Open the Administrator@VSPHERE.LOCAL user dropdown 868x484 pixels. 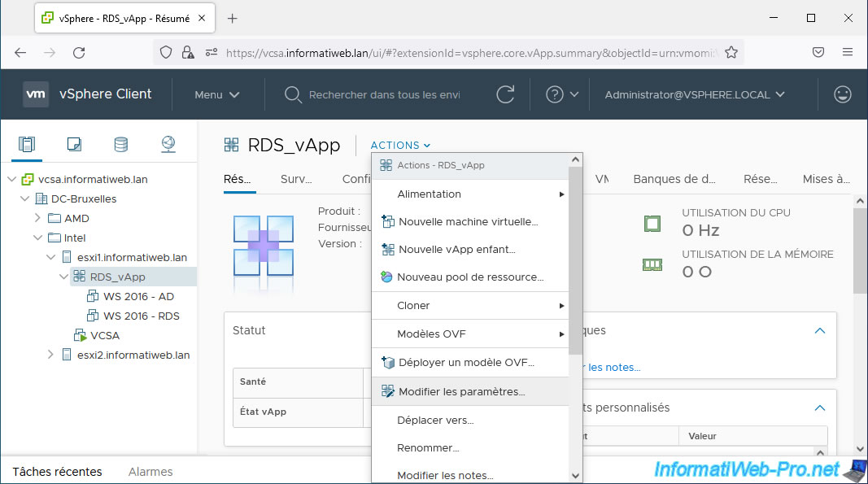695,94
